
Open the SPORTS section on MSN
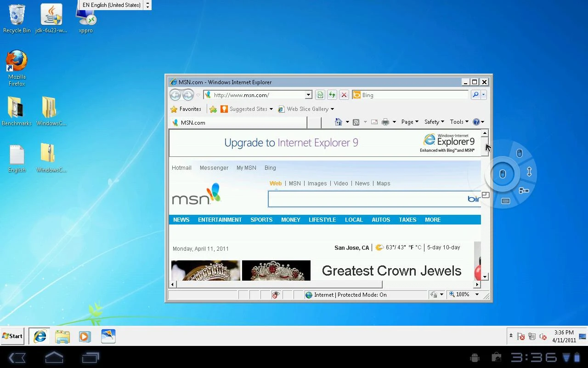click(x=261, y=220)
